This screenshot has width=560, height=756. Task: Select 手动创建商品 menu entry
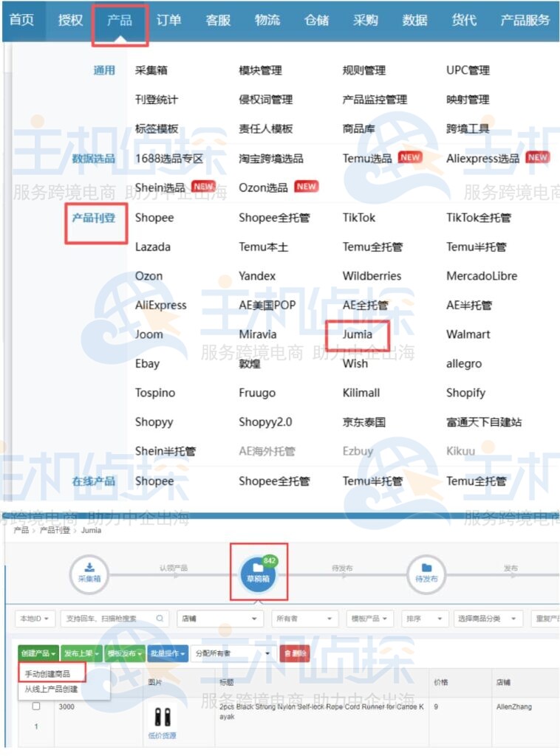click(48, 673)
